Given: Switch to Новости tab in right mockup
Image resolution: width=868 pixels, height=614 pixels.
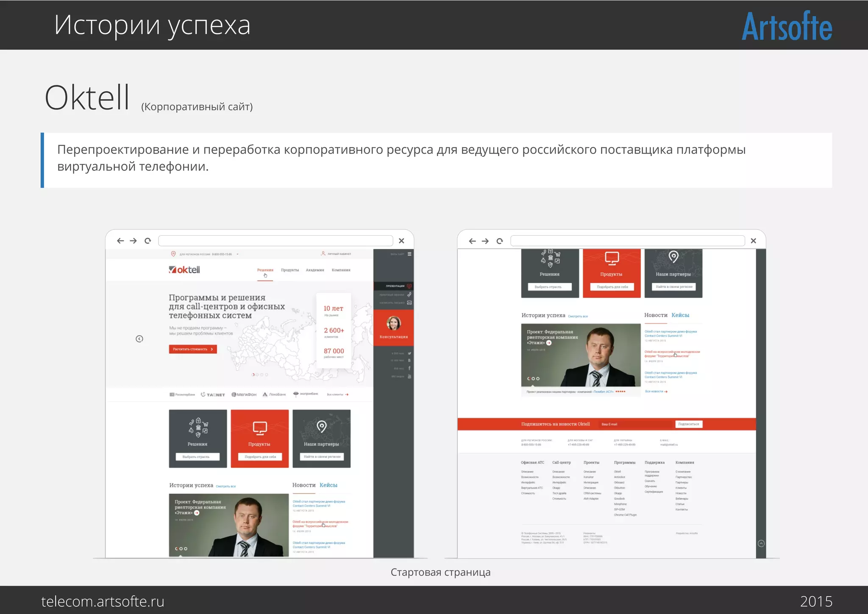Looking at the screenshot, I should pyautogui.click(x=656, y=315).
